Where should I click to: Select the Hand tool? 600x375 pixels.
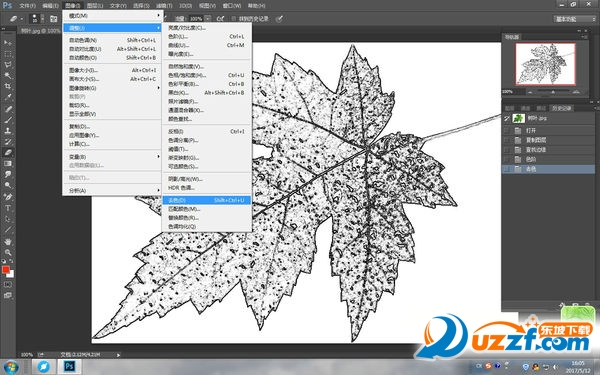tap(8, 241)
